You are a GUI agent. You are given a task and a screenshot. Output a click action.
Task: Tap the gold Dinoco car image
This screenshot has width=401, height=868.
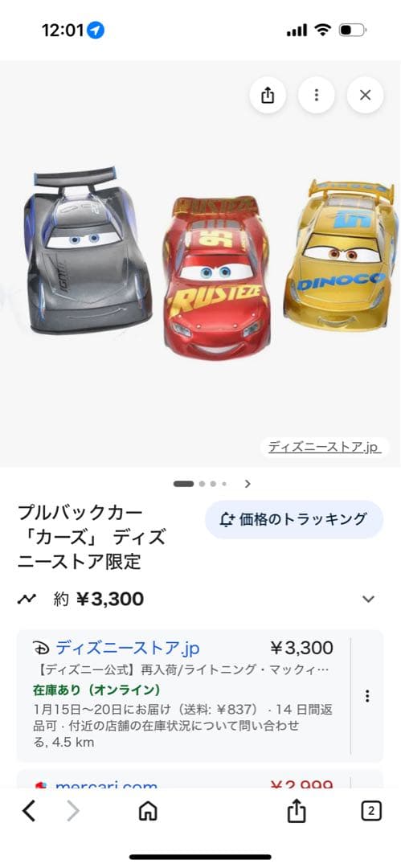point(342,256)
